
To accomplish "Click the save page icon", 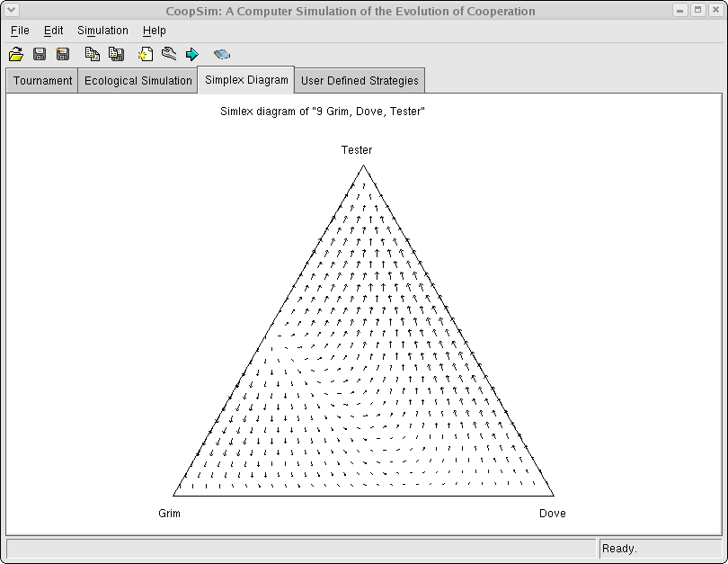I will point(116,54).
